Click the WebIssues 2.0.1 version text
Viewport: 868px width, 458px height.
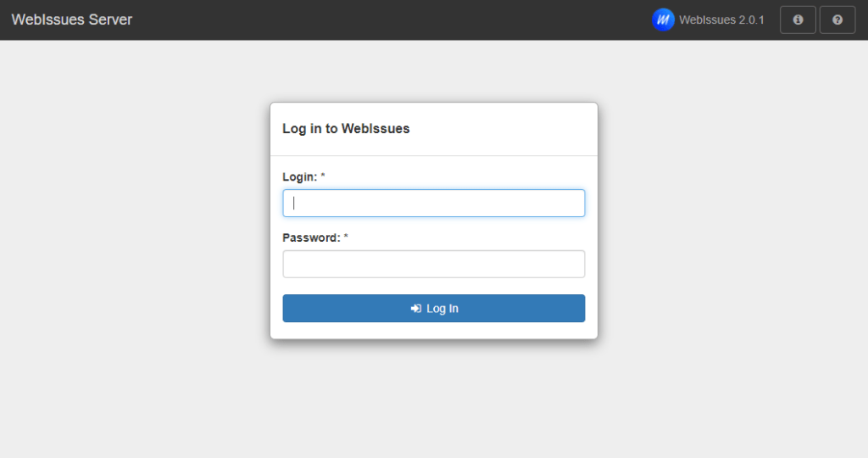(721, 20)
